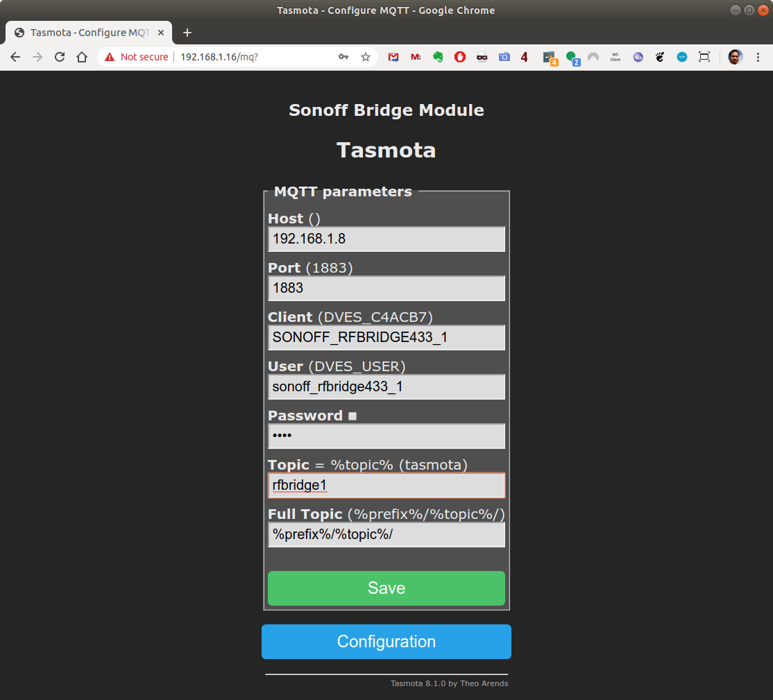Open the green extension with blue 2 badge
Screen dimensions: 773x700
(x=573, y=58)
